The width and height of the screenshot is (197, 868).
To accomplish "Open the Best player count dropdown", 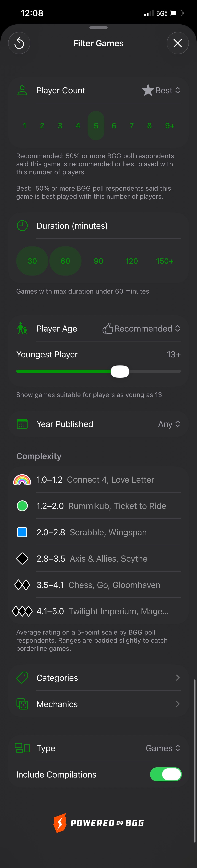I will [161, 90].
